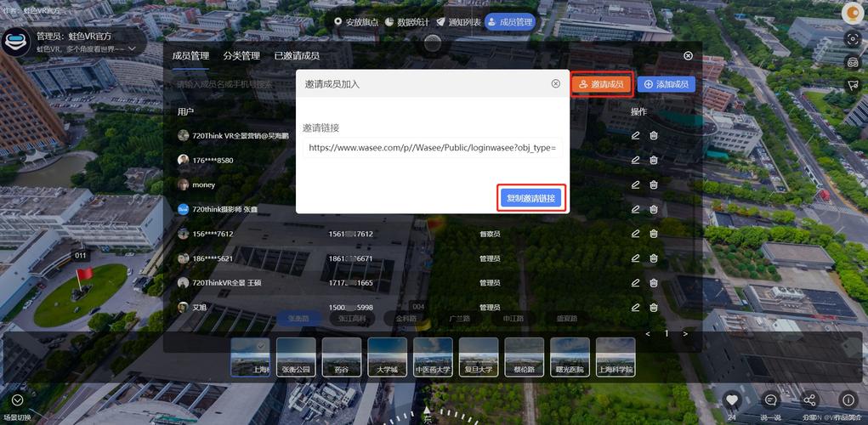Image resolution: width=868 pixels, height=425 pixels.
Task: Like the panorama with the heart icon
Action: pyautogui.click(x=732, y=399)
